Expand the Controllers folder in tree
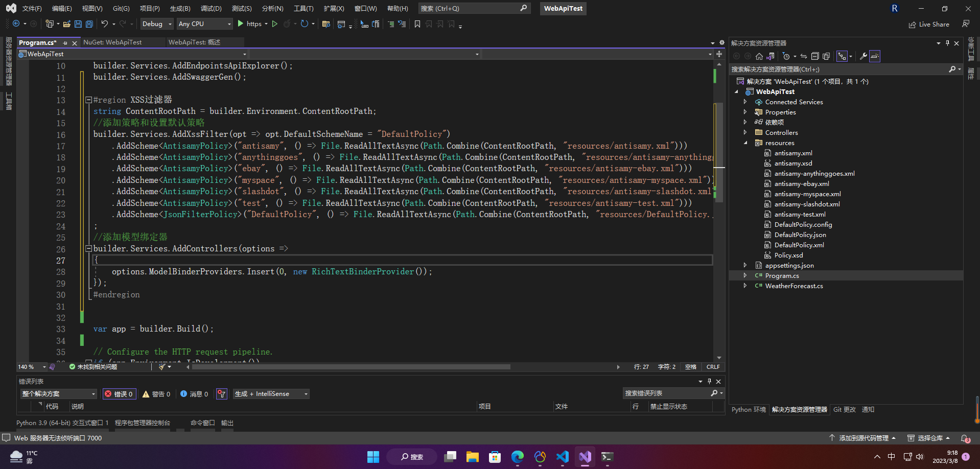 point(745,132)
